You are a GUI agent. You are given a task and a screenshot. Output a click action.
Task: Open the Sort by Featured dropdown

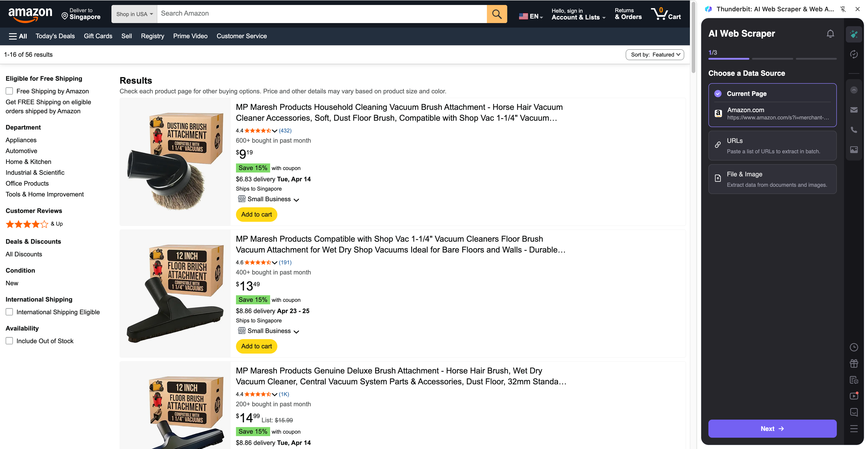[654, 55]
